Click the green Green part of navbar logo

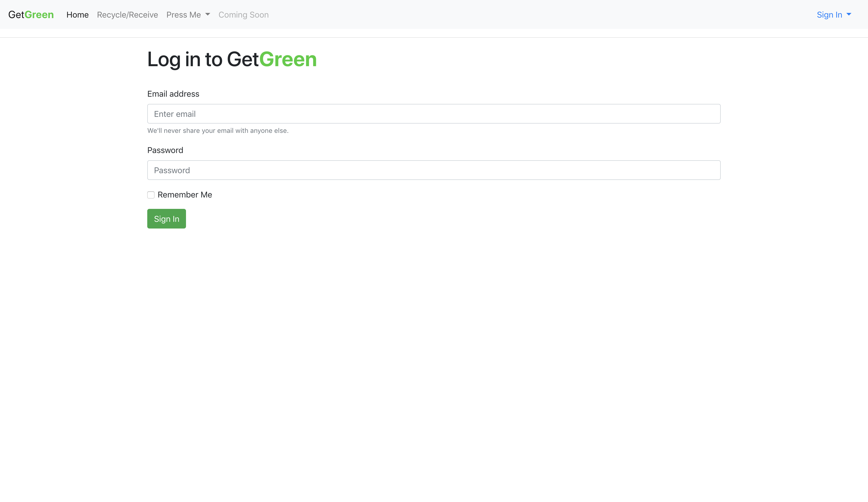[39, 15]
